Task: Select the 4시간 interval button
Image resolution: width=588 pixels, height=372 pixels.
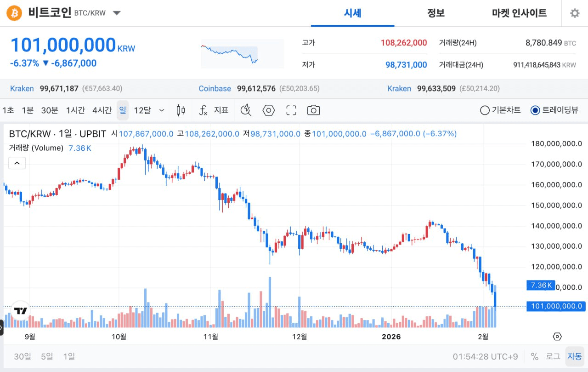Action: (x=102, y=110)
